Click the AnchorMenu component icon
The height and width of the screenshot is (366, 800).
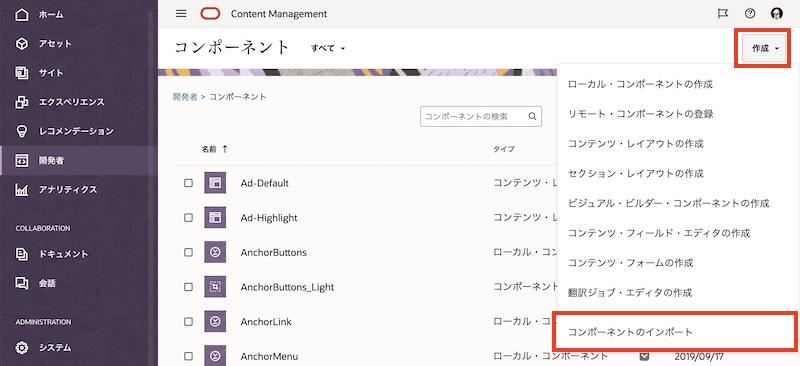(x=215, y=356)
